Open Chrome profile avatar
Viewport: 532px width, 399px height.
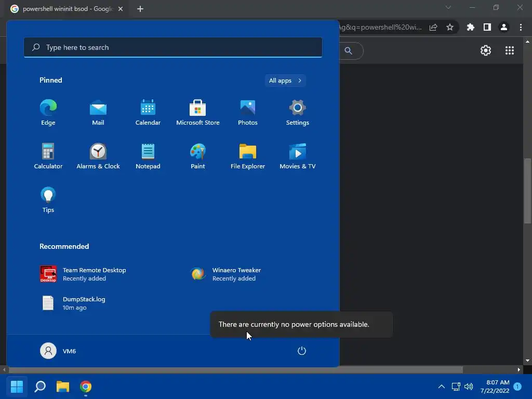click(504, 28)
